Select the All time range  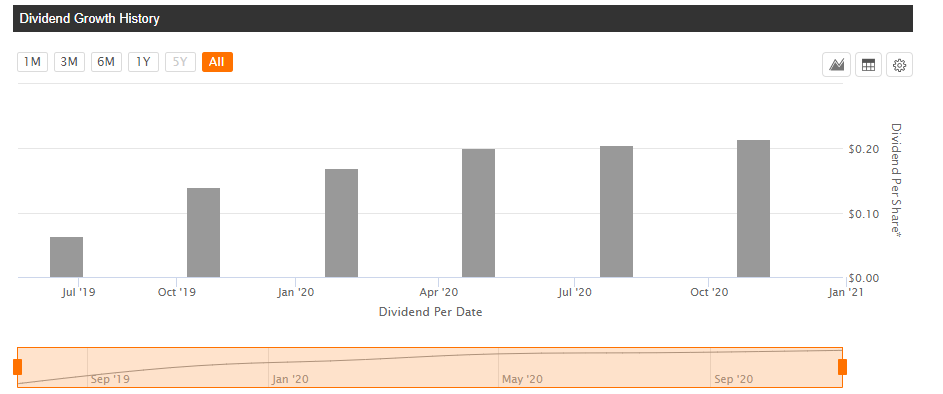click(x=217, y=62)
